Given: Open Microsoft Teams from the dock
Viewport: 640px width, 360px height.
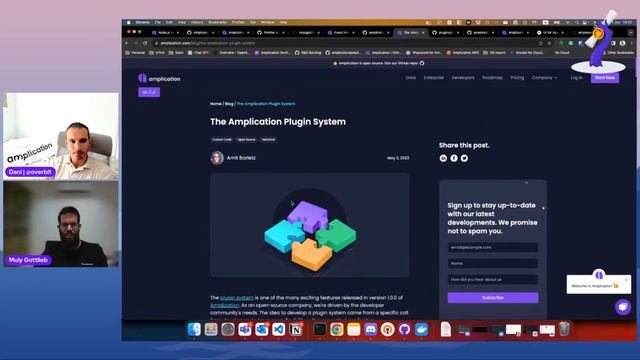Looking at the screenshot, I should click(245, 329).
